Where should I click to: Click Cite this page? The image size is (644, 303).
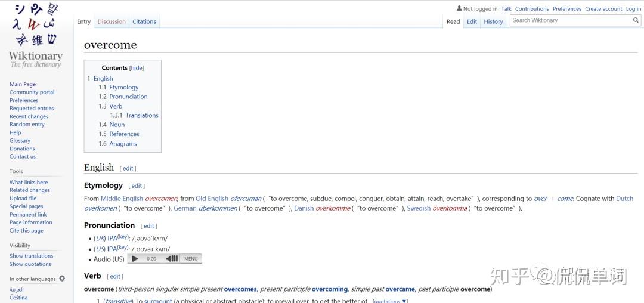[x=26, y=231]
